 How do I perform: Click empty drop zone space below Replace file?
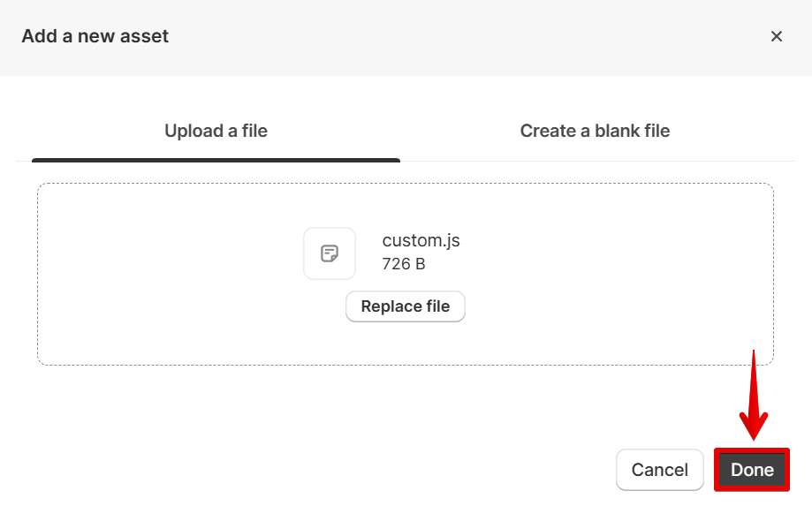(x=406, y=344)
